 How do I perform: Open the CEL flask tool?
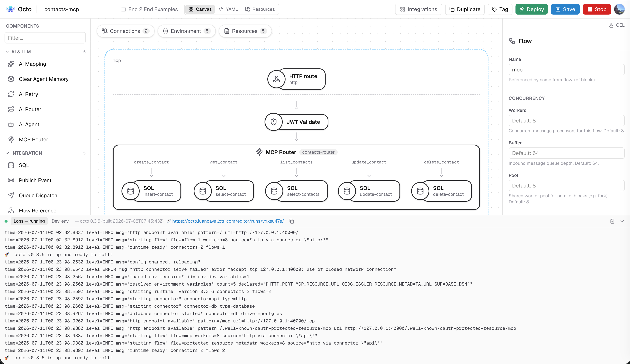[617, 25]
